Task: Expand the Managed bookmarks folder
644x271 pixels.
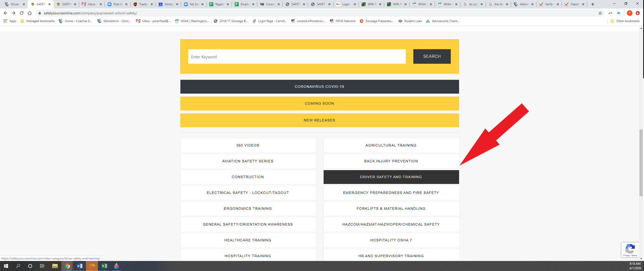Action: click(x=38, y=21)
